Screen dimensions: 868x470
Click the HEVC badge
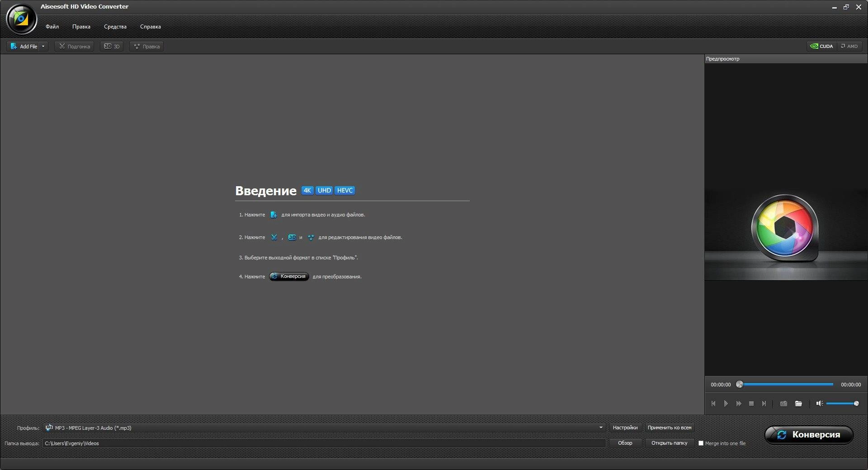pyautogui.click(x=345, y=190)
